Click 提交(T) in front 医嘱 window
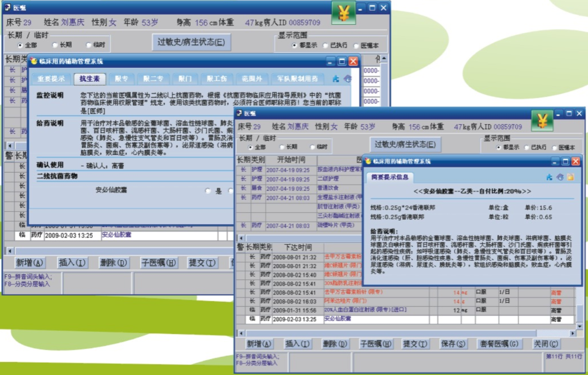This screenshot has height=375, width=588. 415,344
